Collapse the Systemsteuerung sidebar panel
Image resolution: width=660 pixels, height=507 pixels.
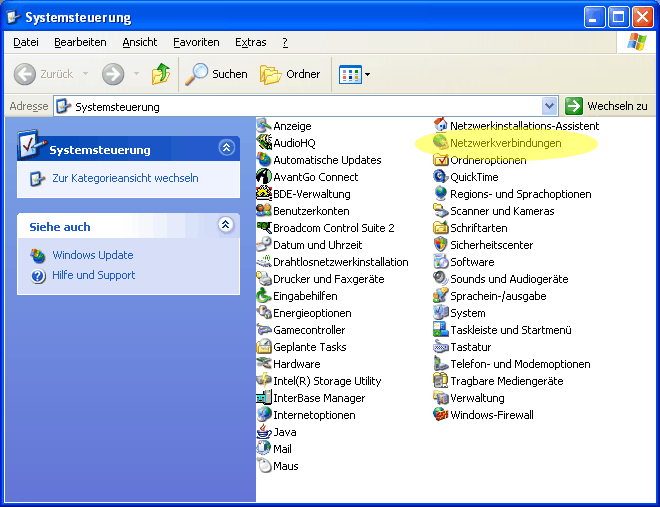(226, 148)
